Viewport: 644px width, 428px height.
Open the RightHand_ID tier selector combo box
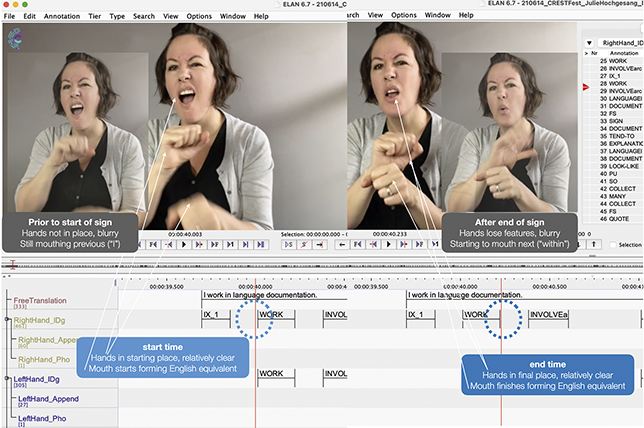(x=621, y=43)
